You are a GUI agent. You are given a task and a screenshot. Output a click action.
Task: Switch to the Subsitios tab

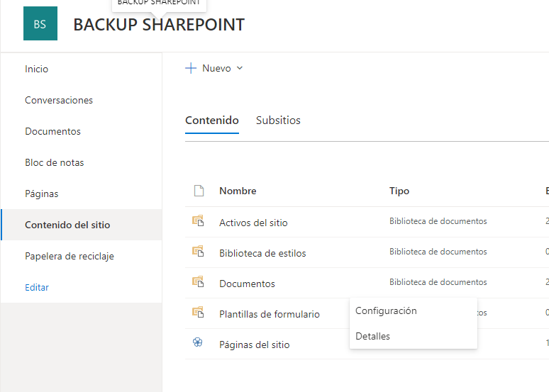click(278, 121)
